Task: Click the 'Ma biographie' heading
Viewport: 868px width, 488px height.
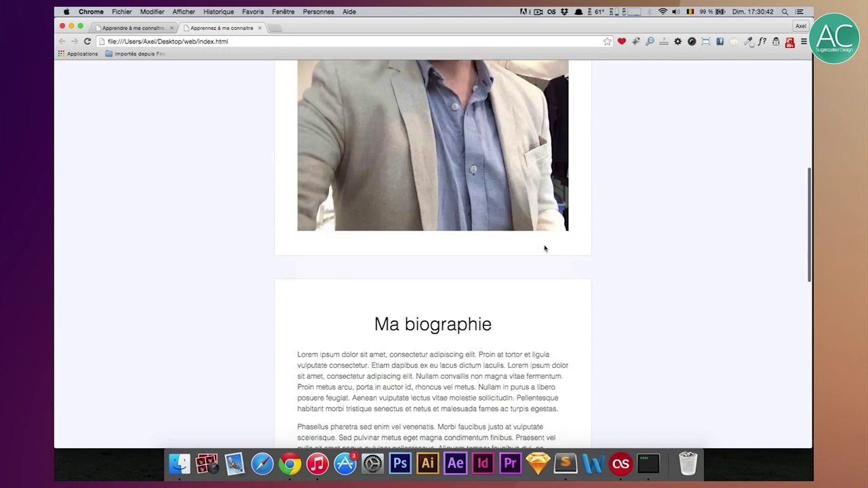Action: 433,324
